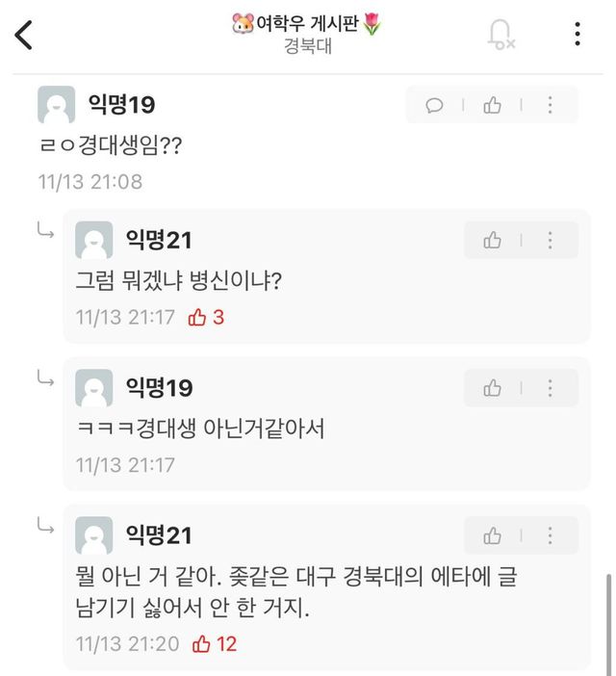The width and height of the screenshot is (616, 676).
Task: Like the last reply by 익명21
Action: (x=493, y=535)
